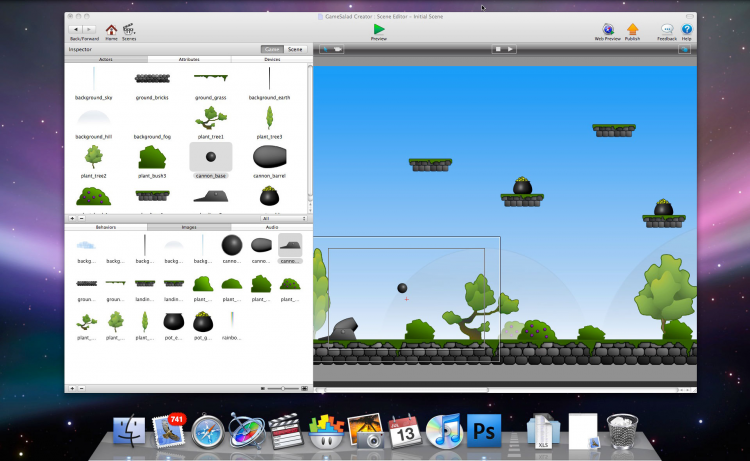Viewport: 750px width, 461px height.
Task: Open the All actor filter dropdown
Action: pos(284,219)
